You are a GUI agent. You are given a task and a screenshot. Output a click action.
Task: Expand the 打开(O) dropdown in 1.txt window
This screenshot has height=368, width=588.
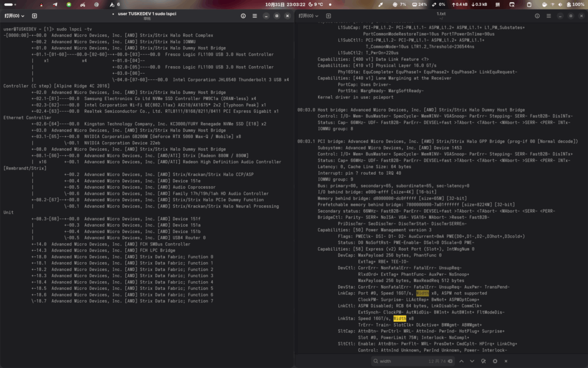pos(308,16)
